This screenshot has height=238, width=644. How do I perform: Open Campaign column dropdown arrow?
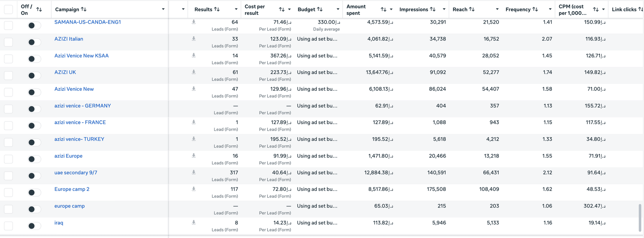coord(163,9)
